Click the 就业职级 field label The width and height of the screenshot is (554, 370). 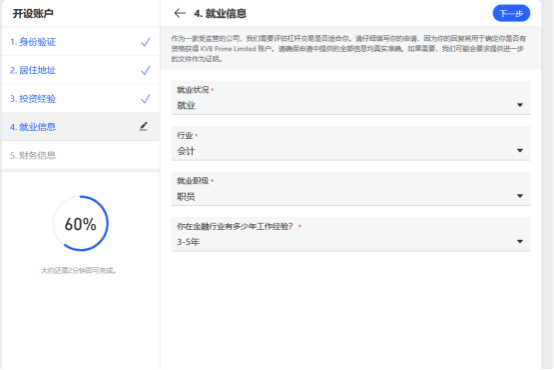tap(193, 181)
